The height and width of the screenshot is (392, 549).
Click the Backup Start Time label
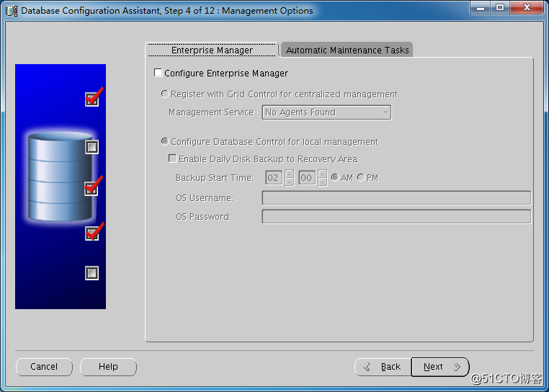(x=215, y=178)
